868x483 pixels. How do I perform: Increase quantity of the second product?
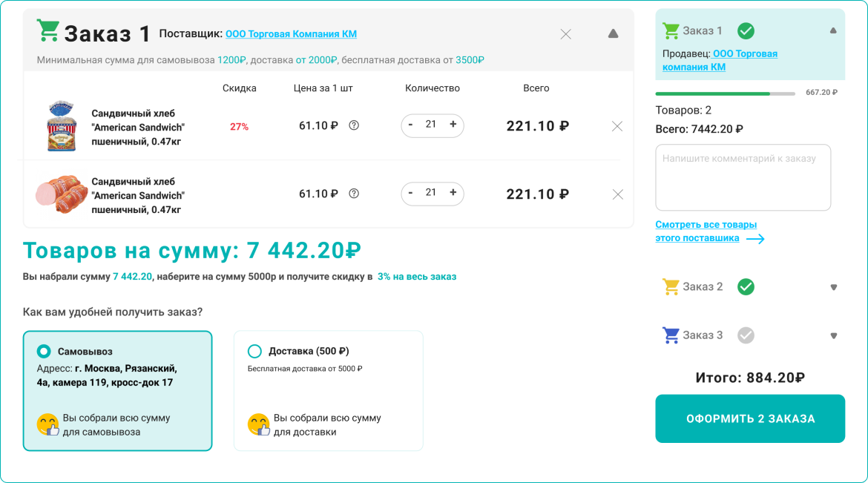coord(453,193)
